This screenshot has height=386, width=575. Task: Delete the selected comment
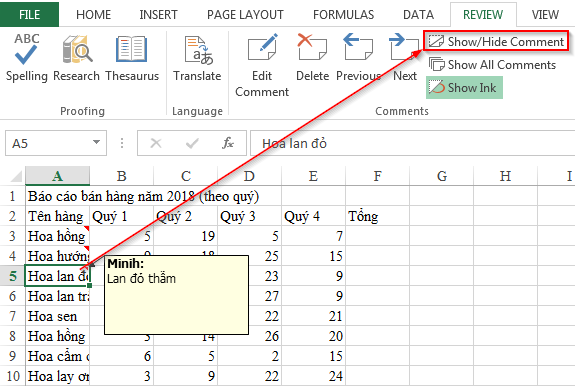[312, 58]
